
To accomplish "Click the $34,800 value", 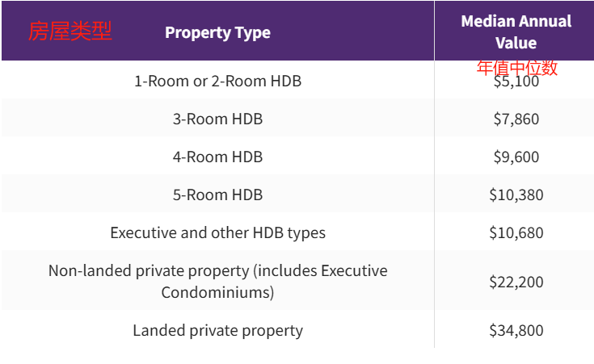I will [x=516, y=330].
